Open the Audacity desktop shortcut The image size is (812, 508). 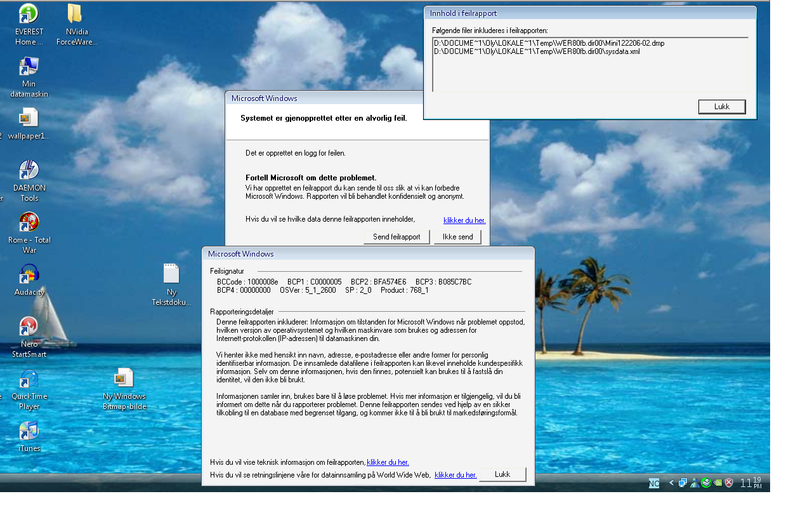coord(29,280)
